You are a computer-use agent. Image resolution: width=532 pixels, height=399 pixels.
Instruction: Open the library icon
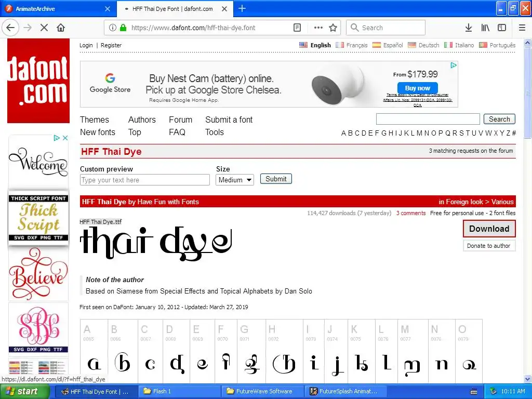(x=485, y=28)
